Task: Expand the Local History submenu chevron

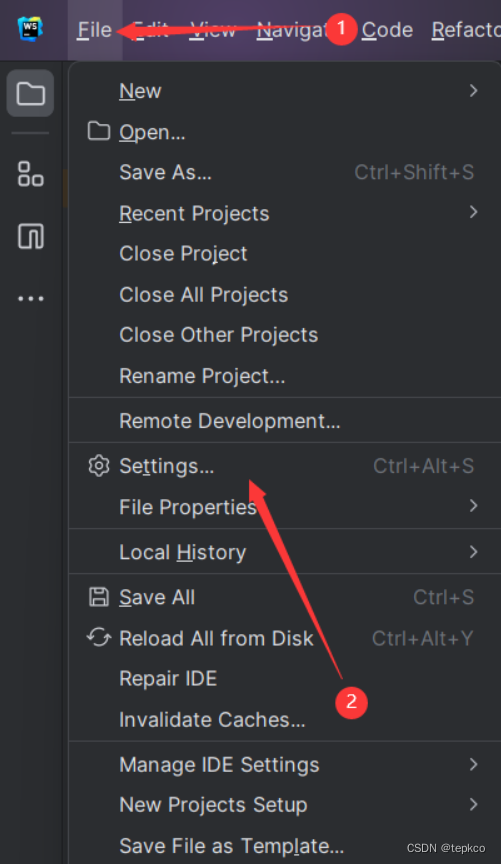Action: pyautogui.click(x=473, y=552)
